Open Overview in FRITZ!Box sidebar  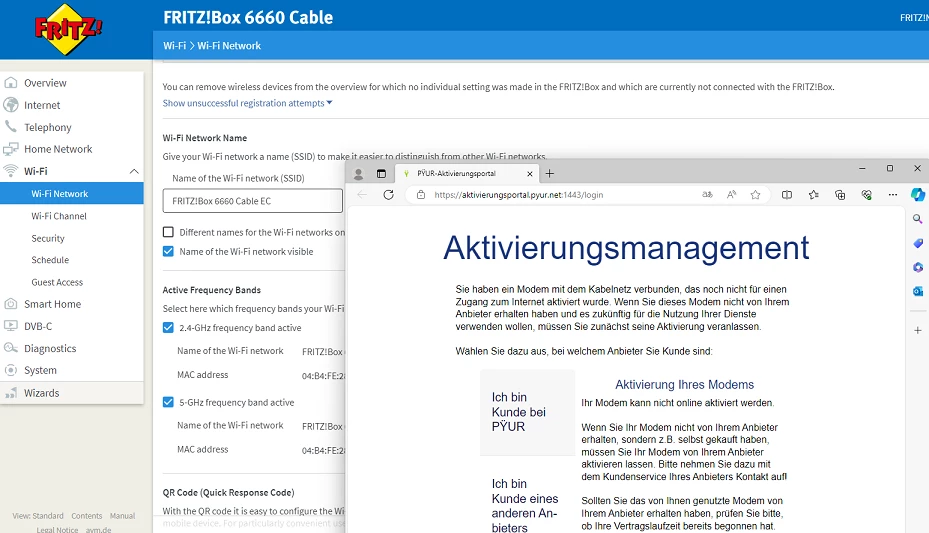pyautogui.click(x=45, y=83)
